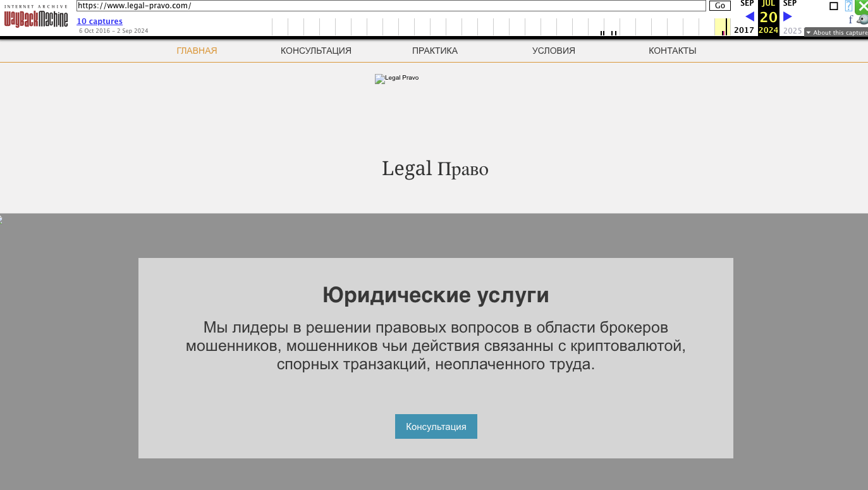The height and width of the screenshot is (490, 868).
Task: Share capture via Facebook icon
Action: click(850, 20)
